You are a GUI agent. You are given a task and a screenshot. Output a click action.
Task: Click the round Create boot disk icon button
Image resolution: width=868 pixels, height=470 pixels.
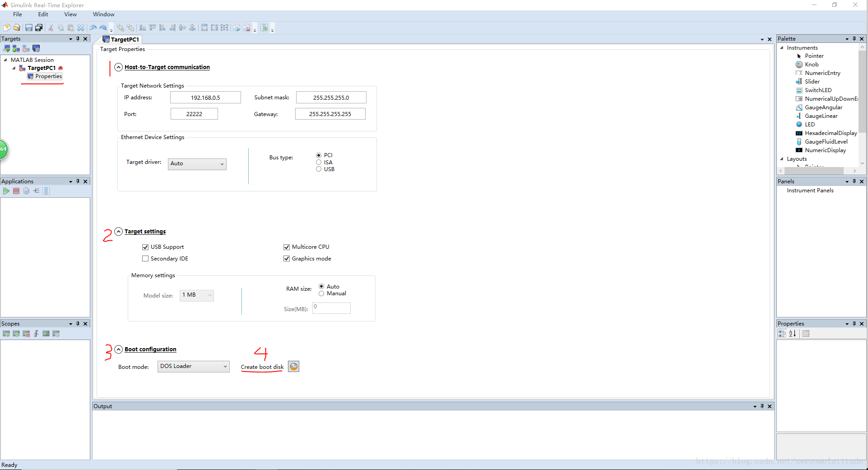click(x=294, y=367)
